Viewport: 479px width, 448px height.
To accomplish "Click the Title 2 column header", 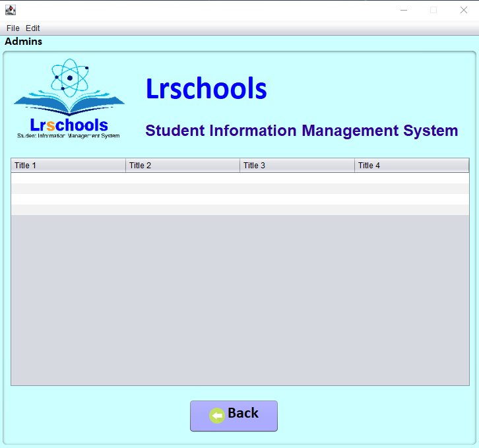I will point(182,166).
